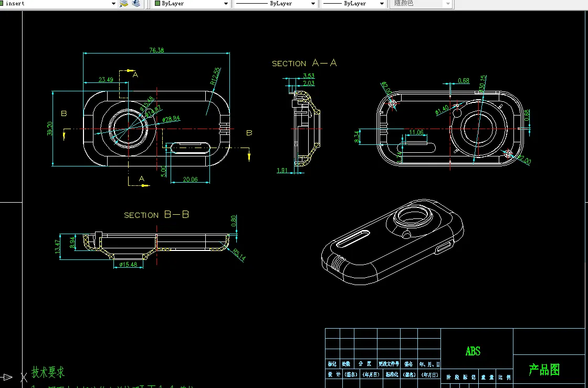Image resolution: width=588 pixels, height=388 pixels.
Task: Select the R12.55 corner radius dimension
Action: (x=215, y=76)
